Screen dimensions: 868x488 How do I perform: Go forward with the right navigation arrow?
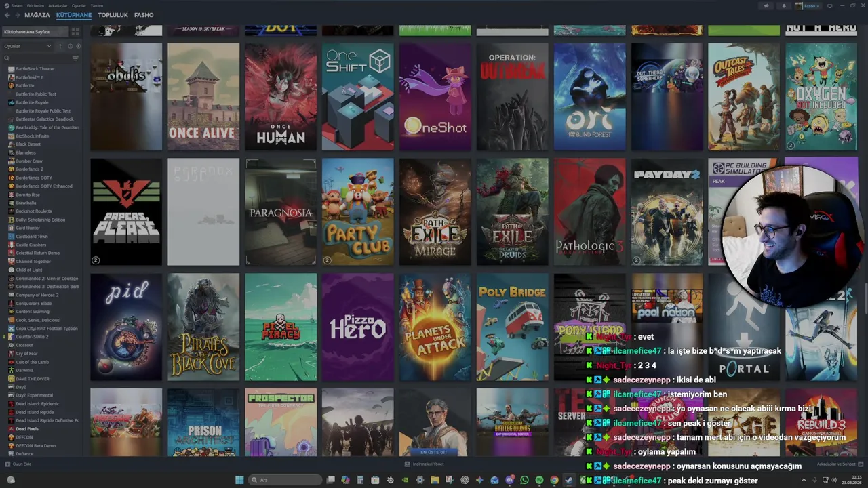click(x=18, y=15)
